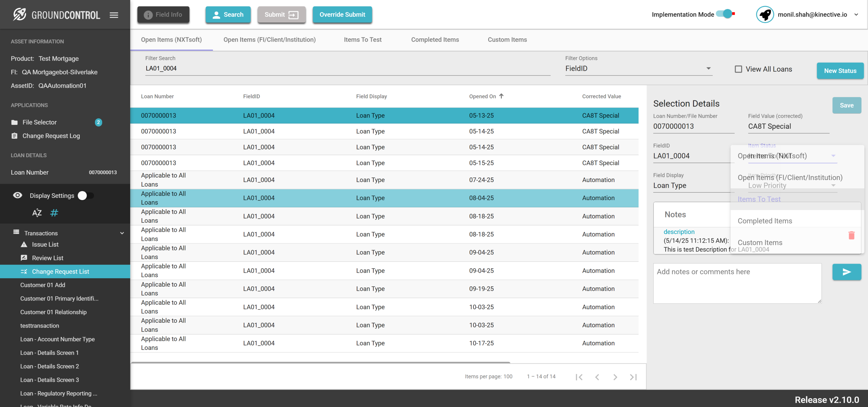Click the Override Submit button

(342, 15)
